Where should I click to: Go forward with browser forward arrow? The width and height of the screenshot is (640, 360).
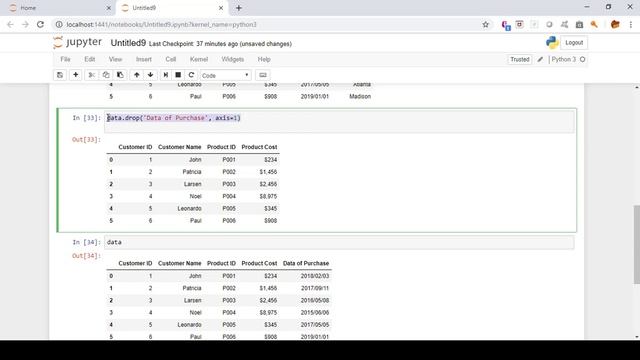point(25,24)
